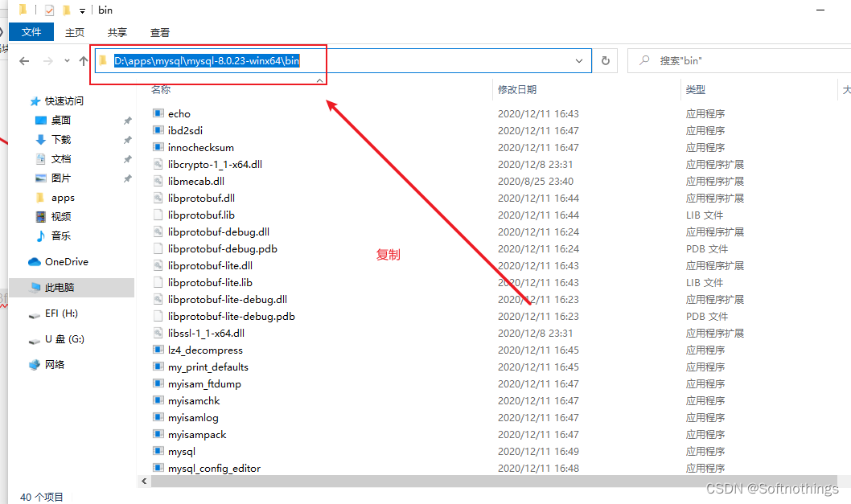The width and height of the screenshot is (851, 504).
Task: Select file name libprotobuf-lite.lib
Action: click(x=210, y=282)
